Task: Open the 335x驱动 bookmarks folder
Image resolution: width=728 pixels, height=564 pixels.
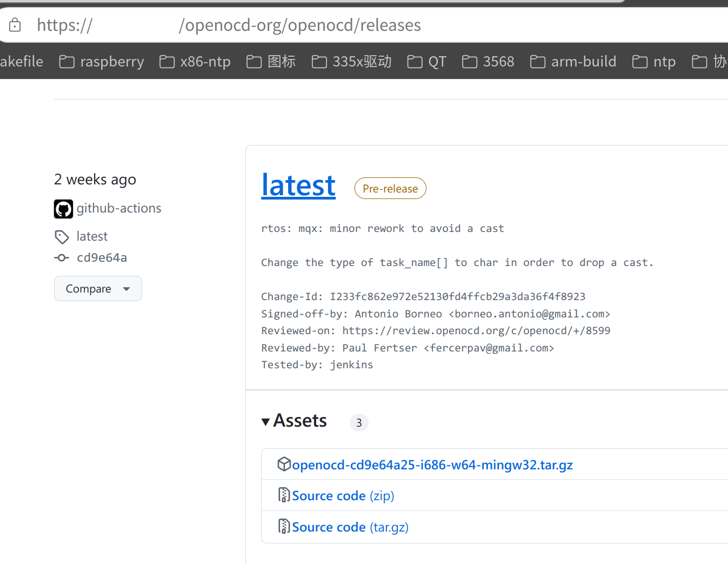Action: pos(352,62)
